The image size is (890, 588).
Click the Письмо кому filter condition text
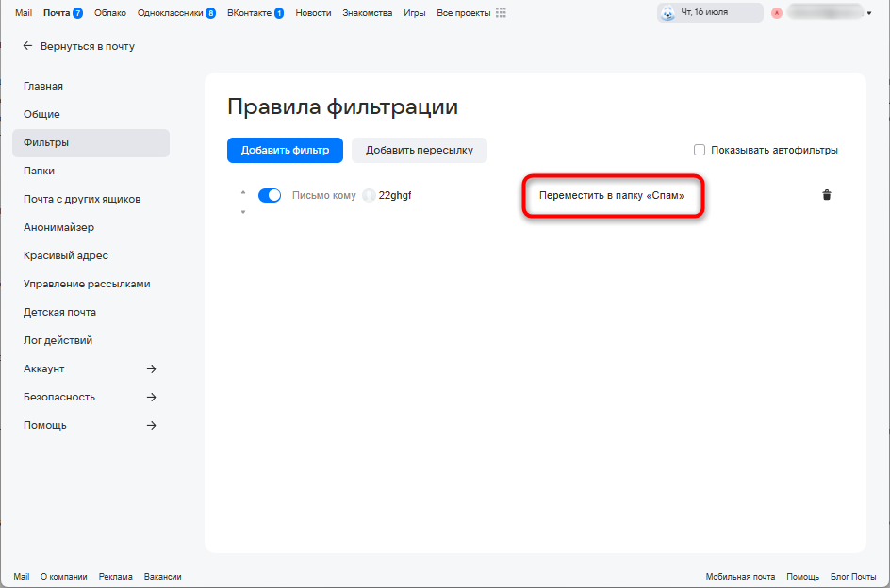tap(324, 195)
